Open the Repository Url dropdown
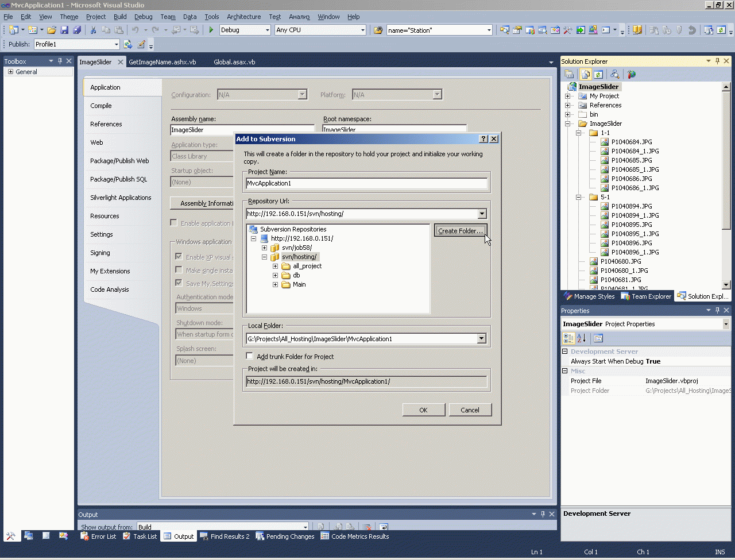Viewport: 735px width, 560px height. click(x=482, y=214)
